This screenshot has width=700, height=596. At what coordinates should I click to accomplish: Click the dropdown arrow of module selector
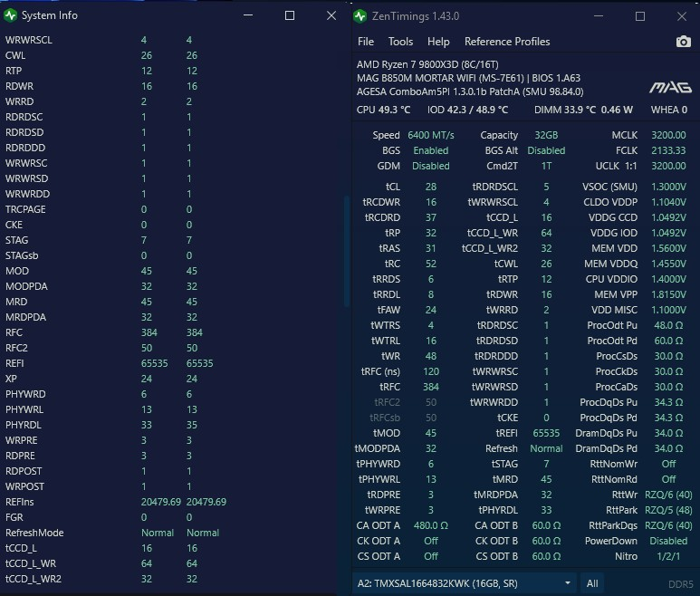click(568, 583)
